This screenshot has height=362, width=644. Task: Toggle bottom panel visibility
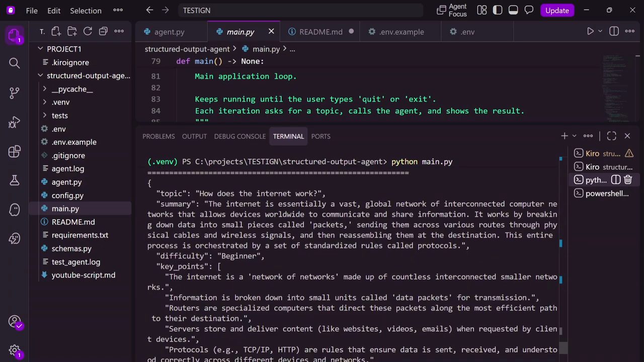513,10
